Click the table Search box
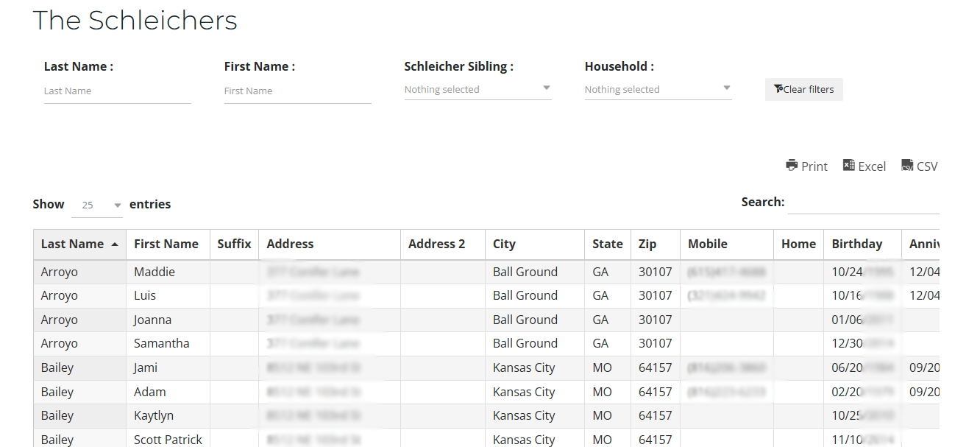Image resolution: width=980 pixels, height=447 pixels. (x=863, y=203)
